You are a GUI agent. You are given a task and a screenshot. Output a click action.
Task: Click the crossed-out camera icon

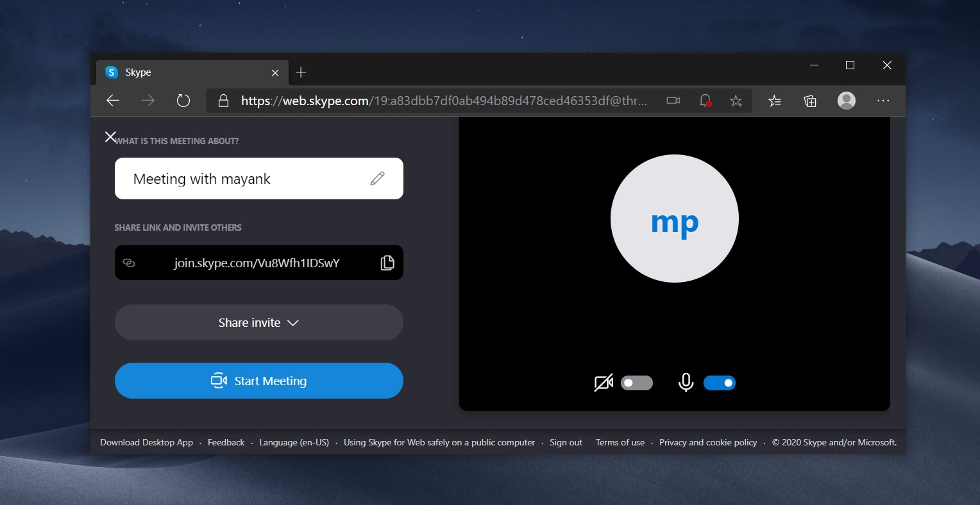coord(604,383)
